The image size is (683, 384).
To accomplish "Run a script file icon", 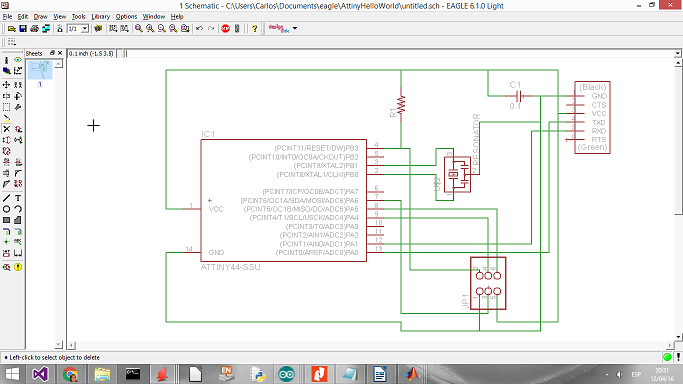I will 113,28.
